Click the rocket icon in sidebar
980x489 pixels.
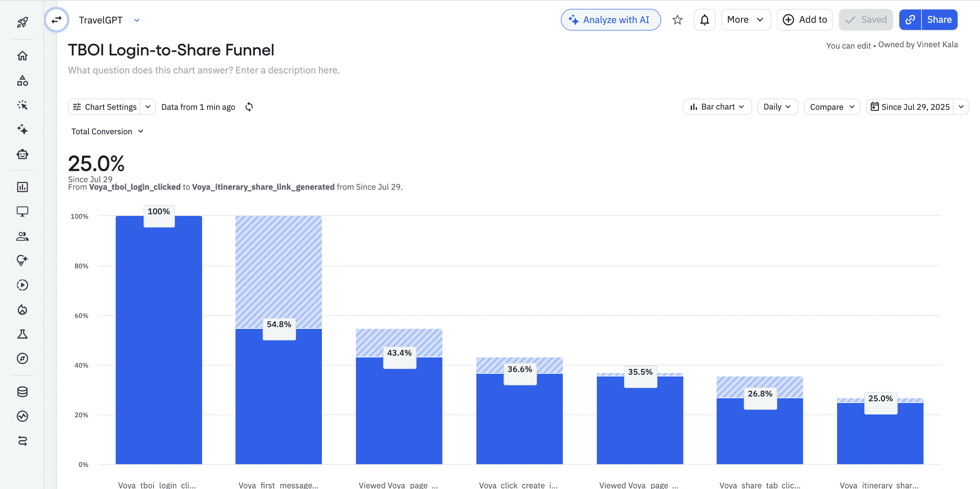[22, 22]
